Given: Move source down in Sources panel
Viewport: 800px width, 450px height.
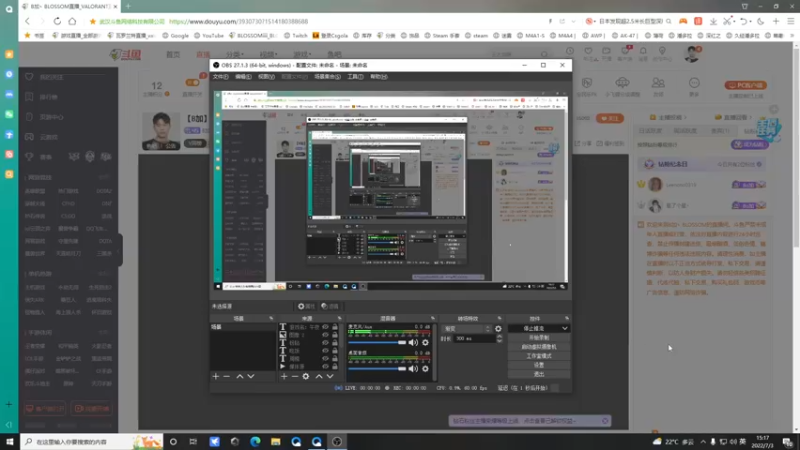Looking at the screenshot, I should [x=330, y=377].
